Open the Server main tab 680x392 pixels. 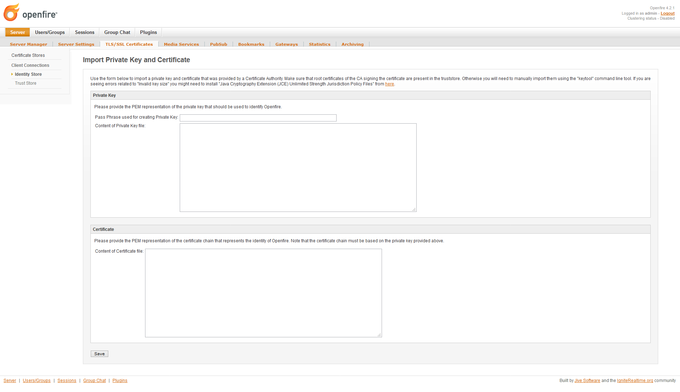[x=17, y=32]
